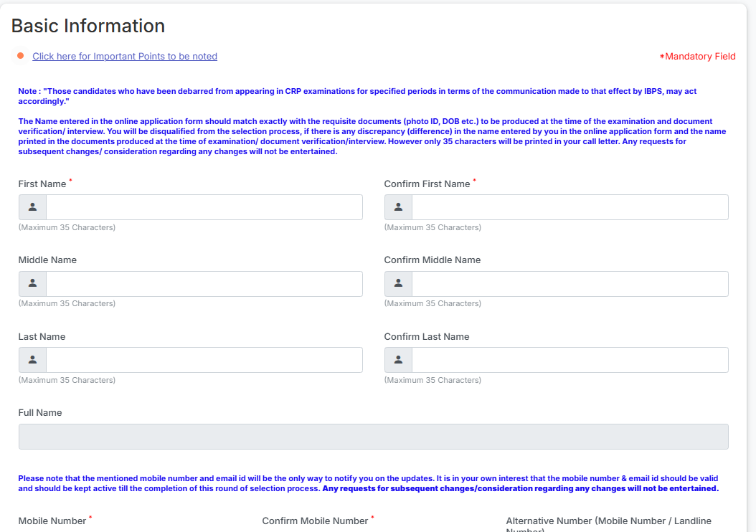Click the Basic Information heading
This screenshot has height=532, width=756.
click(88, 26)
